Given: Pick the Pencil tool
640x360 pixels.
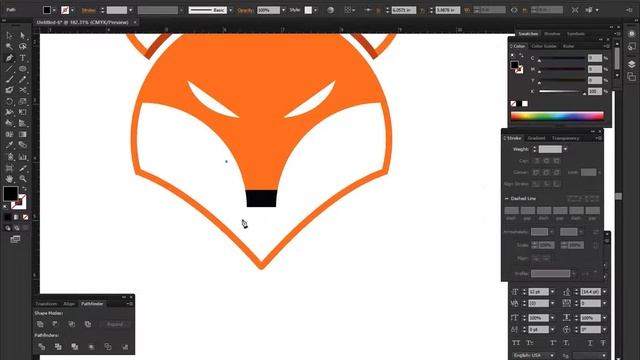Looking at the screenshot, I should [x=22, y=80].
